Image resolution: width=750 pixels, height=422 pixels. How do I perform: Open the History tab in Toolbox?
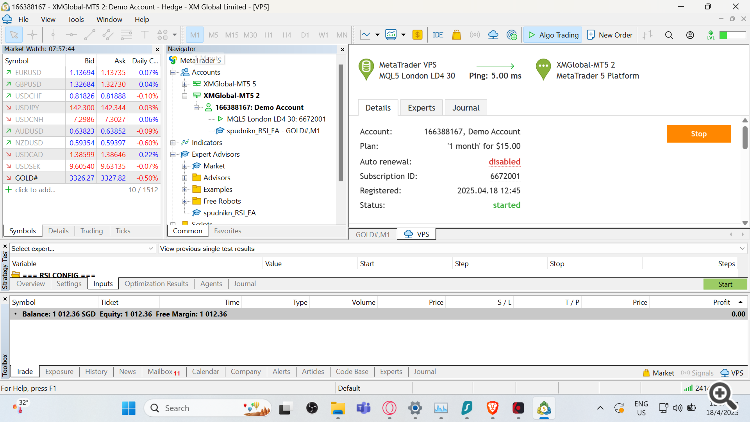pyautogui.click(x=96, y=372)
